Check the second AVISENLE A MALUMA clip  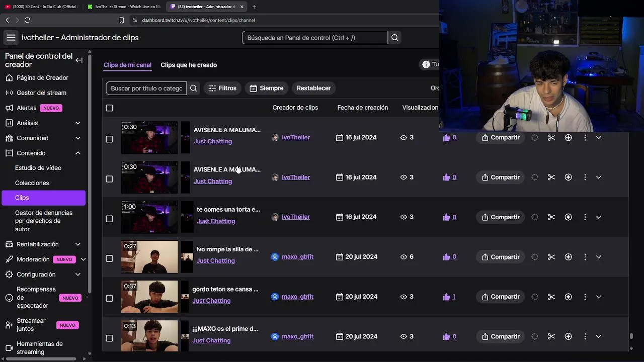[109, 178]
